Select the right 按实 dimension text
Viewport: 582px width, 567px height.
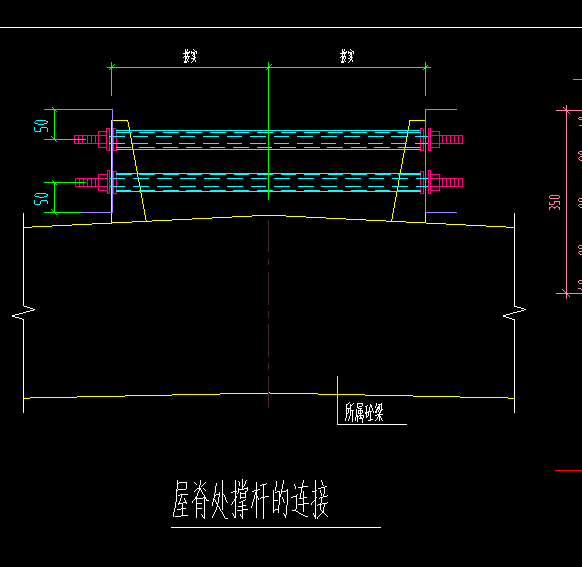[x=347, y=56]
